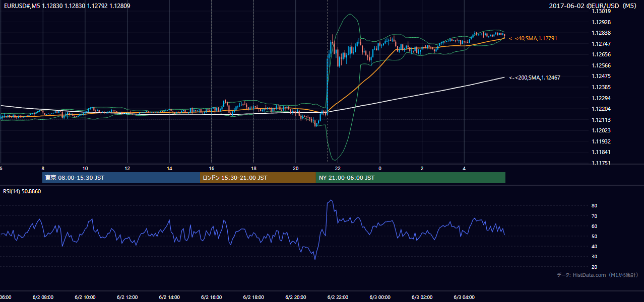Click RSI scale level 40

(x=594, y=246)
